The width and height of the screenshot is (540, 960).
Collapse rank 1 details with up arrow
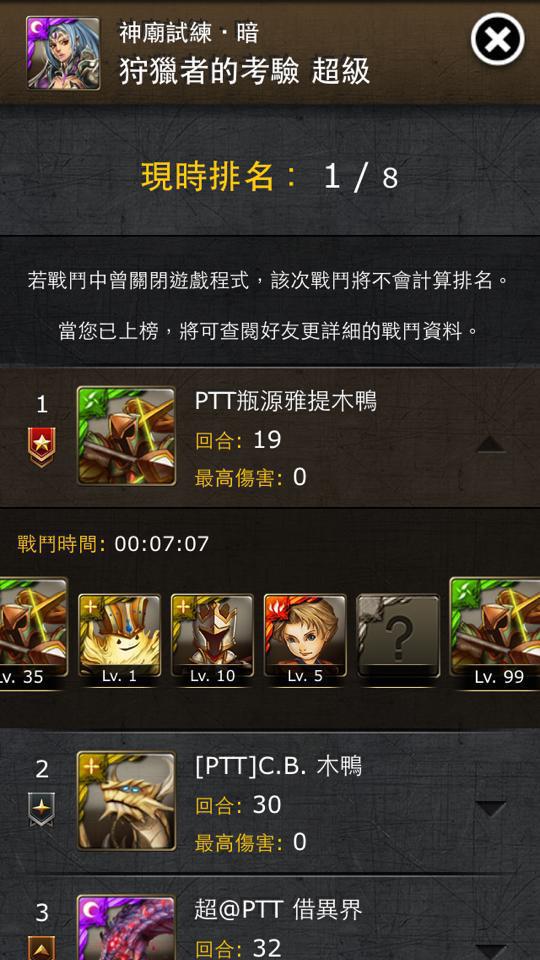(x=491, y=444)
